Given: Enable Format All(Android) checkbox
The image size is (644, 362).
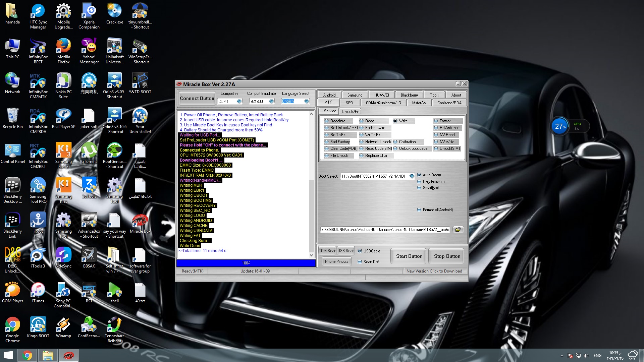Looking at the screenshot, I should tap(419, 210).
